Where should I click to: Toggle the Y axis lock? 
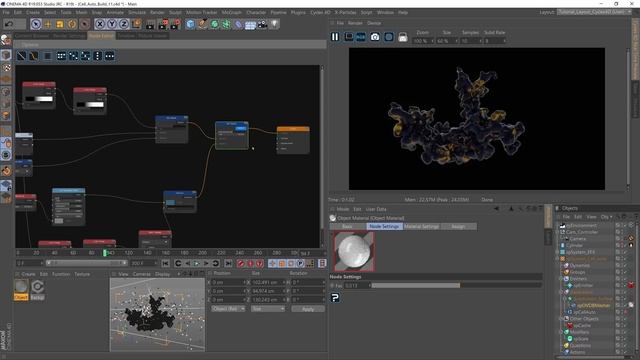[111, 24]
